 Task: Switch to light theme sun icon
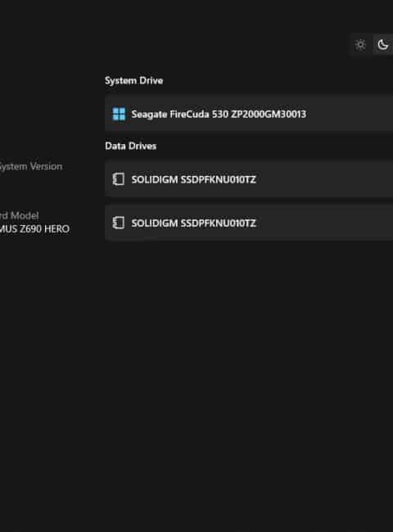[x=360, y=44]
